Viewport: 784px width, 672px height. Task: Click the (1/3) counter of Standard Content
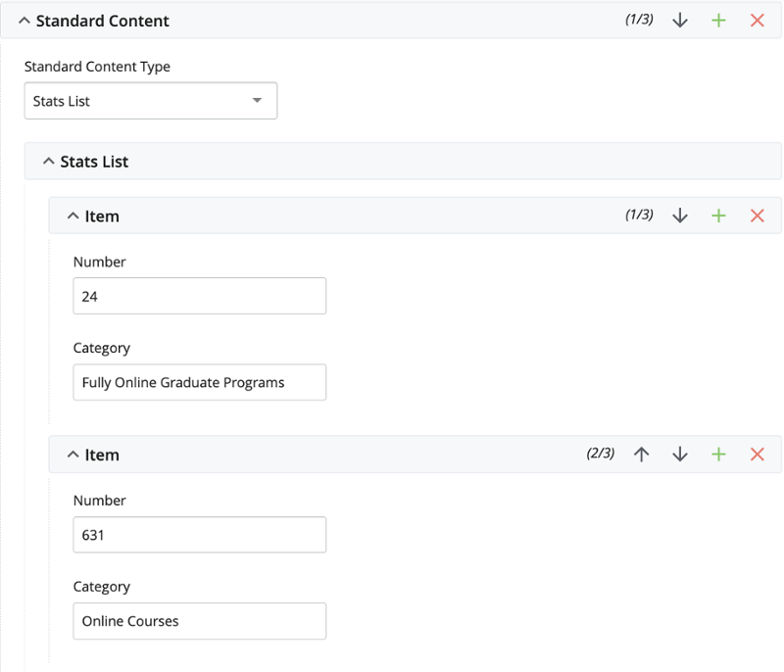[x=639, y=20]
